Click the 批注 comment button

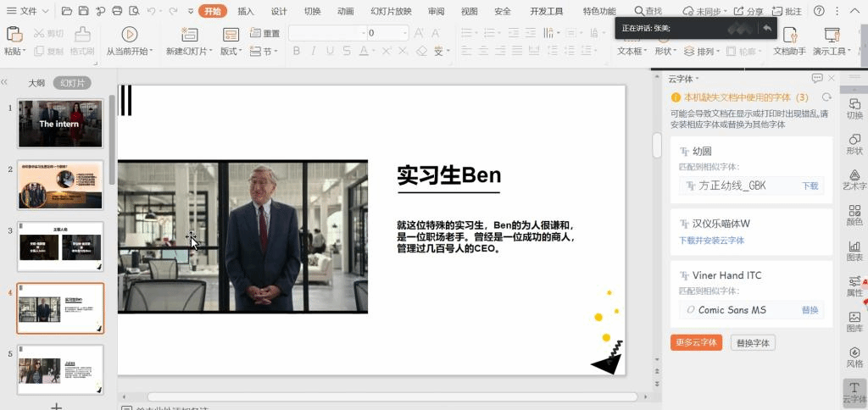click(787, 11)
